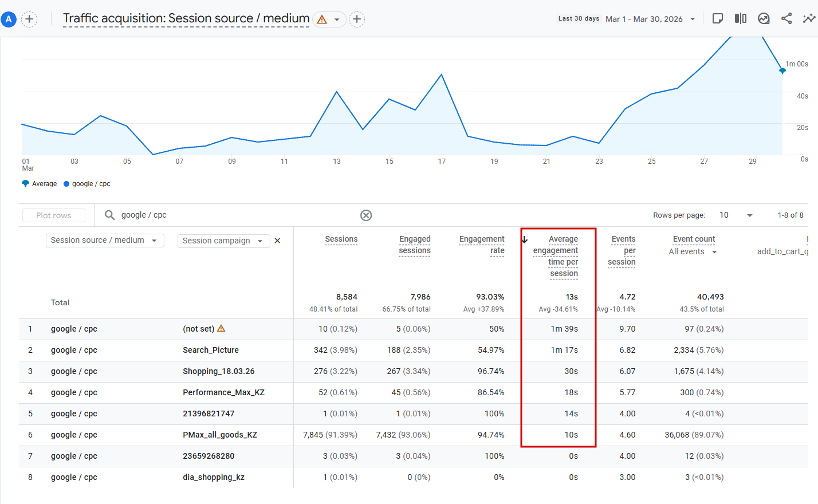Image resolution: width=818 pixels, height=504 pixels.
Task: Clear the table search with the circled X
Action: click(x=366, y=215)
